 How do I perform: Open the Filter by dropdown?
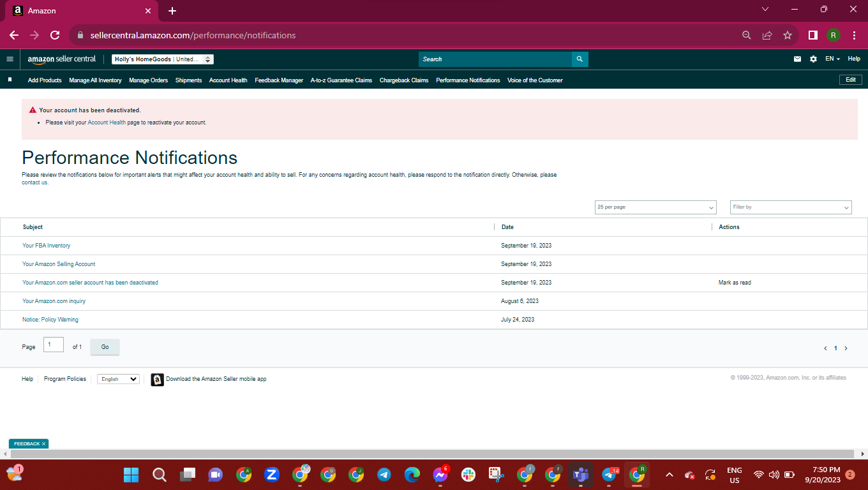pos(791,207)
